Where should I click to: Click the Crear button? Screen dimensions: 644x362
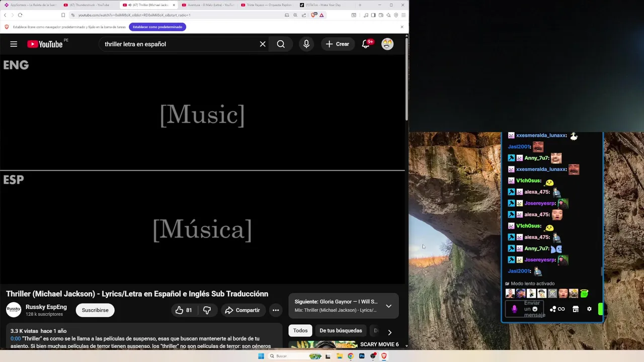pos(337,44)
